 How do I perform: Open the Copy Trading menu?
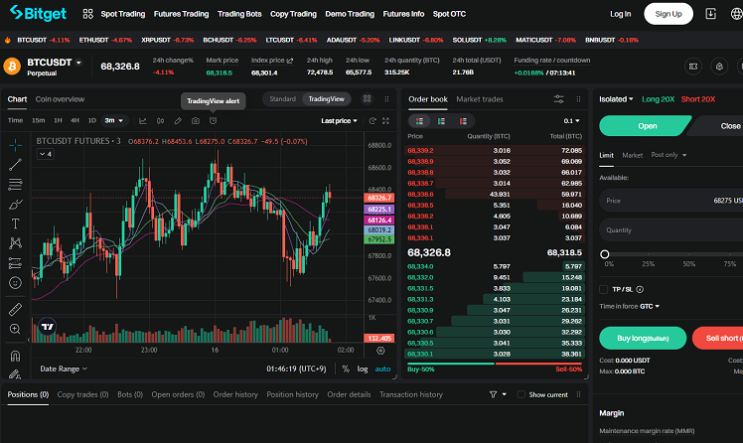point(293,14)
